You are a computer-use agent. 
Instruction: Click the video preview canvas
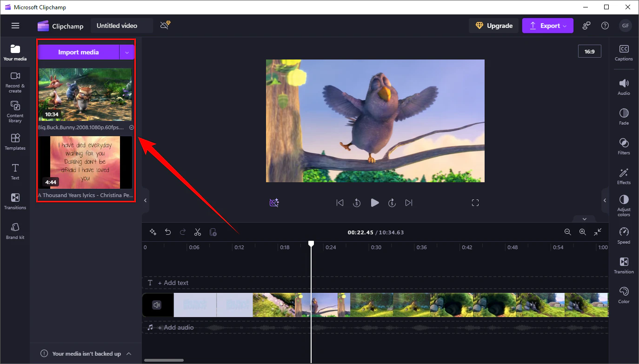tap(375, 121)
